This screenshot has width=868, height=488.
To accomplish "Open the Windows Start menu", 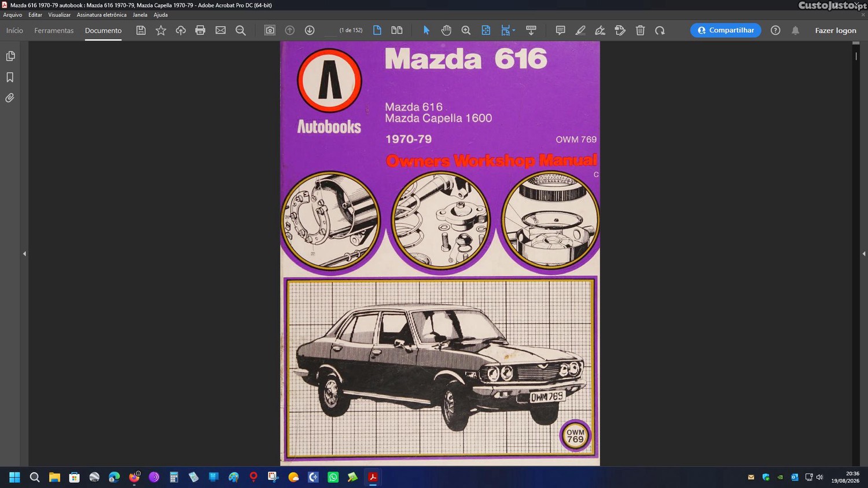I will 14,477.
